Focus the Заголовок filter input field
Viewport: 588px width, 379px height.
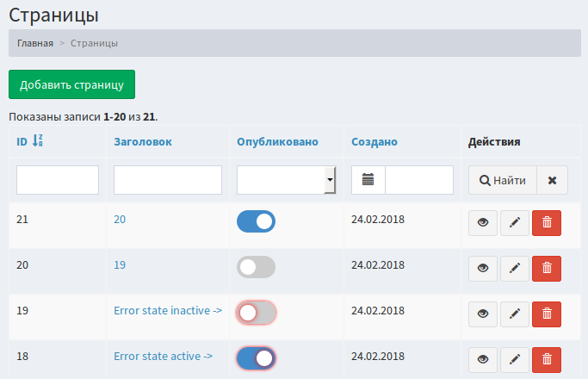tap(168, 180)
